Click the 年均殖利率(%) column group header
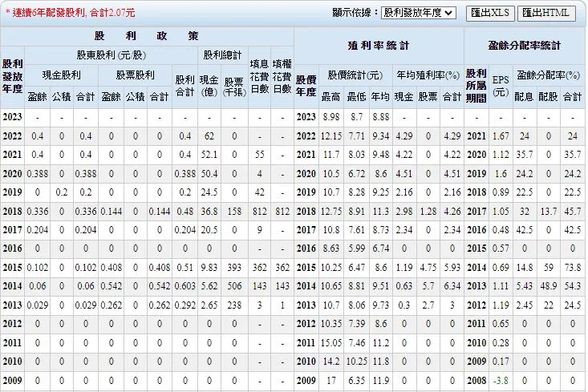The height and width of the screenshot is (392, 588). click(428, 75)
